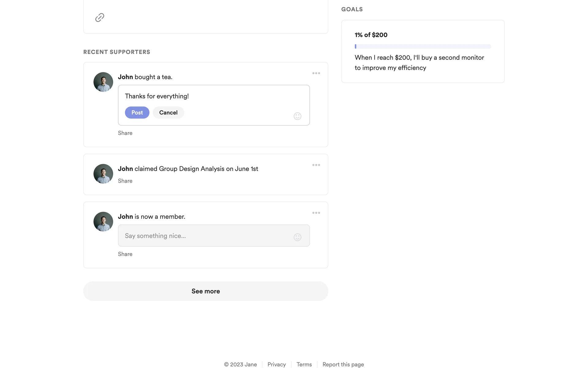Image resolution: width=588 pixels, height=368 pixels.
Task: Open options menu on tea purchase post
Action: [316, 73]
